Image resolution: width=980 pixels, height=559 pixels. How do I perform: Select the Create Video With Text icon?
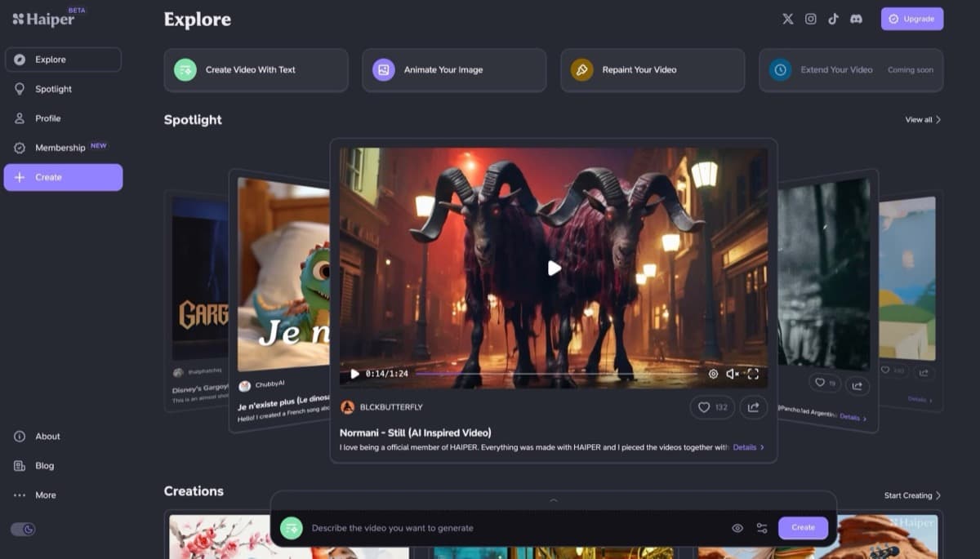(x=185, y=70)
